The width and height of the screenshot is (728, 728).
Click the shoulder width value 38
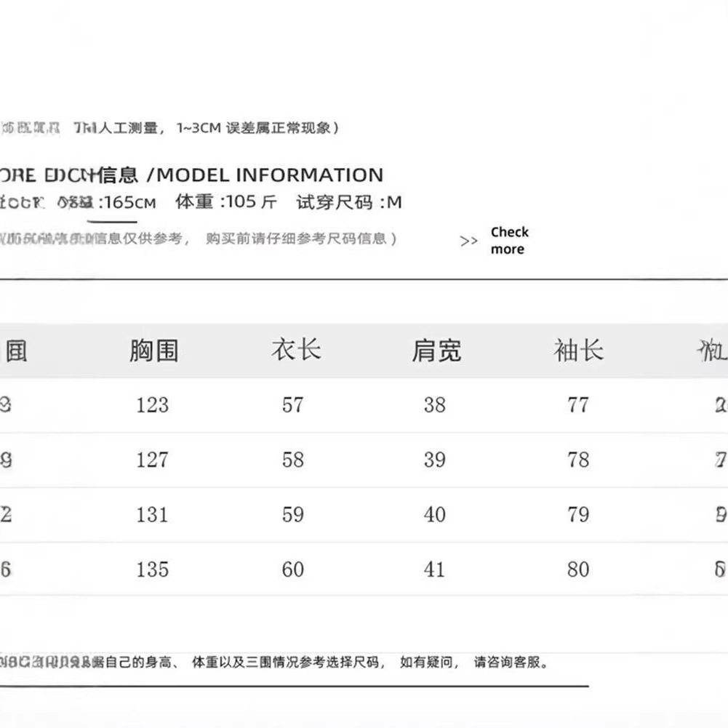(435, 405)
